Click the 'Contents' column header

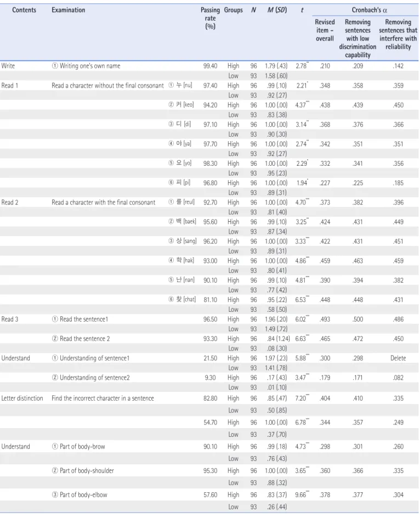pyautogui.click(x=24, y=10)
